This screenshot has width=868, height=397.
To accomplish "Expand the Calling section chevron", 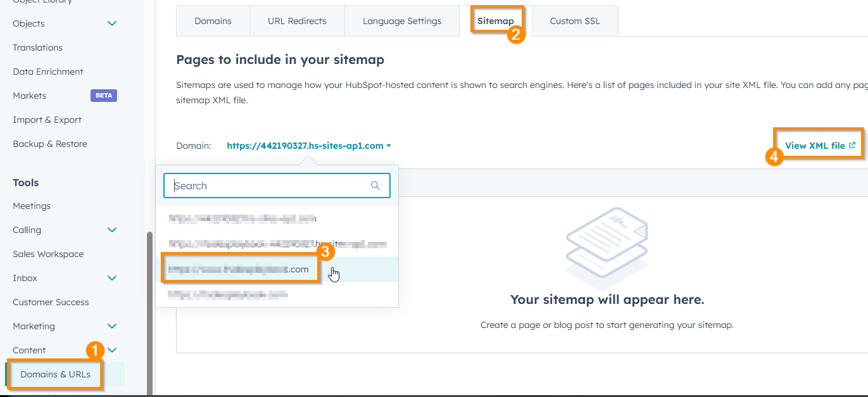I will pos(112,230).
